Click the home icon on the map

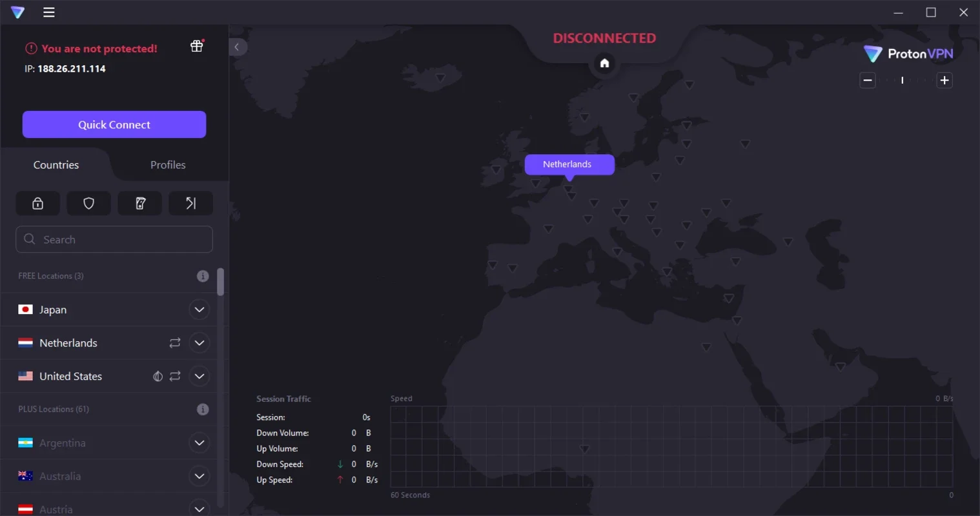pos(604,63)
